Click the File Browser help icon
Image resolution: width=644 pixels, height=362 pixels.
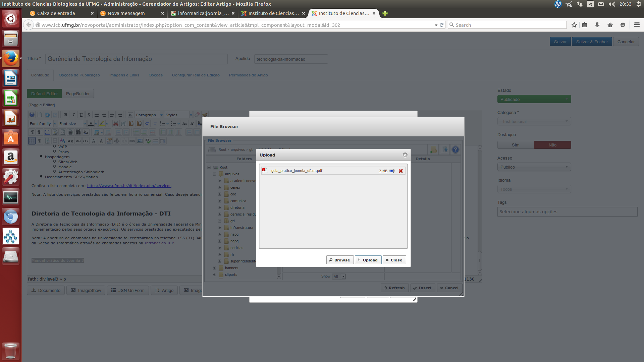455,150
